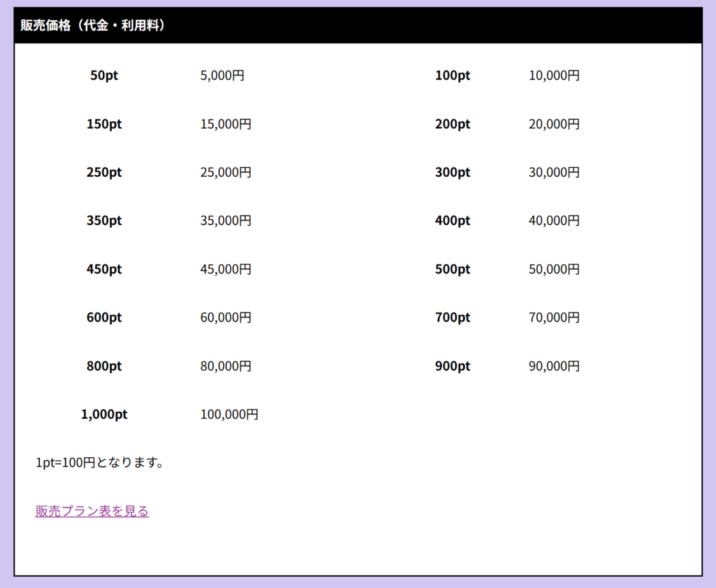Select the 5,000円 price
The width and height of the screenshot is (716, 588).
coord(222,76)
